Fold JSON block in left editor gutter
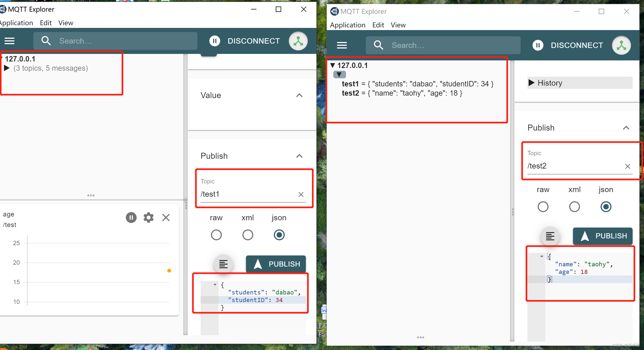The width and height of the screenshot is (644, 350). click(215, 285)
